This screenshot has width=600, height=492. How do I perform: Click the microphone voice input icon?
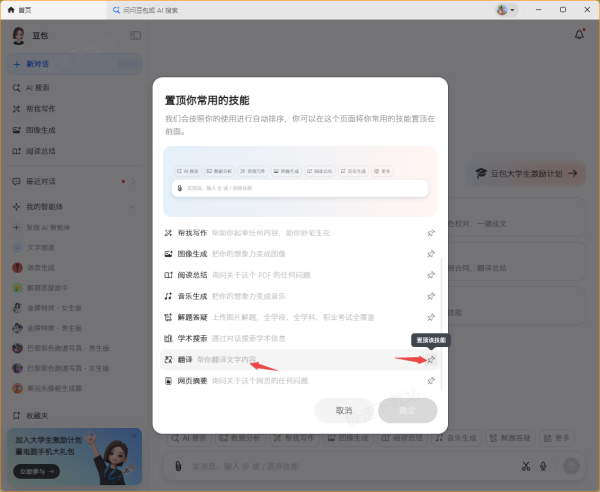[543, 466]
